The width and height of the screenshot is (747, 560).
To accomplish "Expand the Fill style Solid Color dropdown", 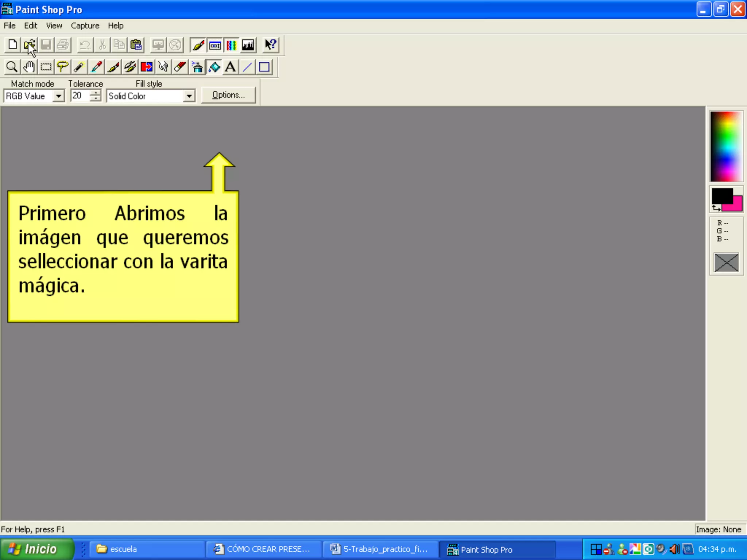I will click(x=189, y=96).
